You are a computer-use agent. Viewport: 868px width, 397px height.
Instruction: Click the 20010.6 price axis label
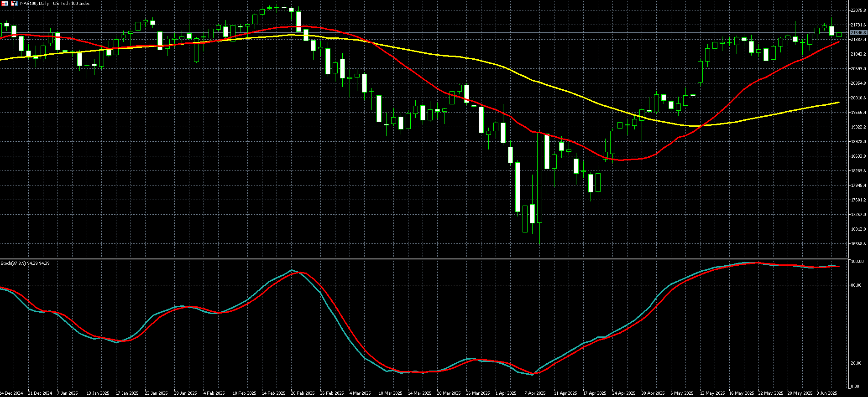tap(858, 98)
